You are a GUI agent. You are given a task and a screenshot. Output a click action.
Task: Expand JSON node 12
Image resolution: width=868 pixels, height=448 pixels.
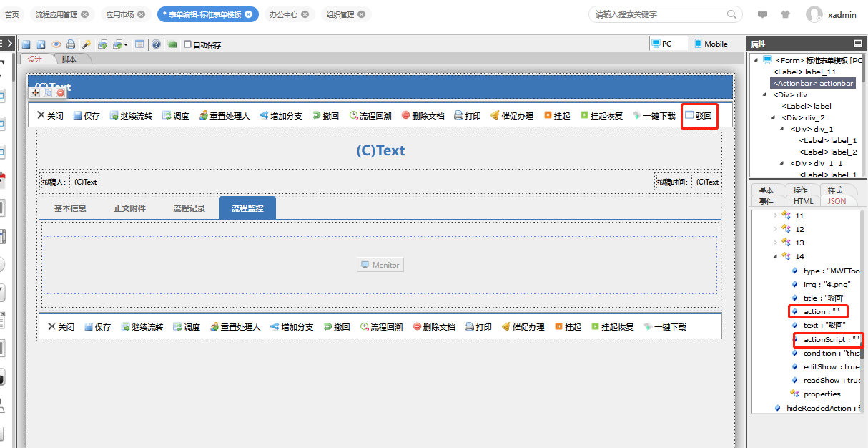775,229
